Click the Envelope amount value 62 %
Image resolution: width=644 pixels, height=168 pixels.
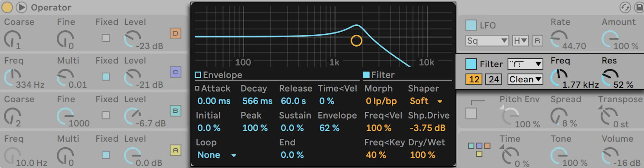pyautogui.click(x=329, y=128)
